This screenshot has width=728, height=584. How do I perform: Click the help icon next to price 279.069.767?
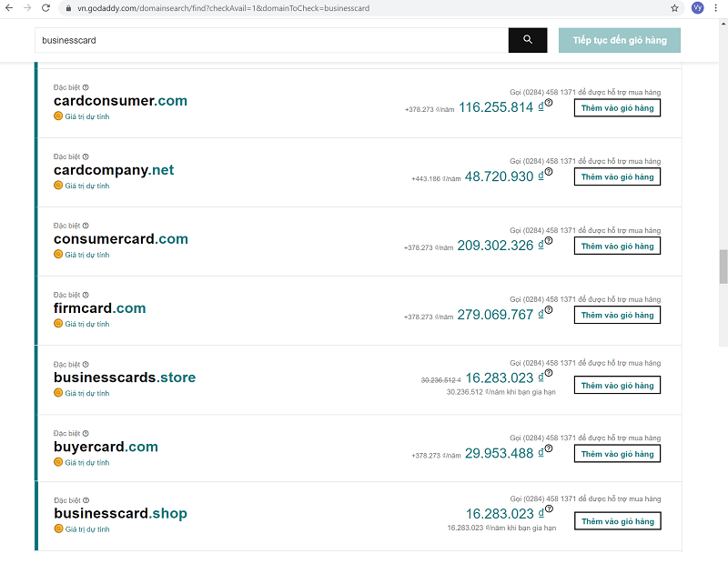(x=549, y=309)
